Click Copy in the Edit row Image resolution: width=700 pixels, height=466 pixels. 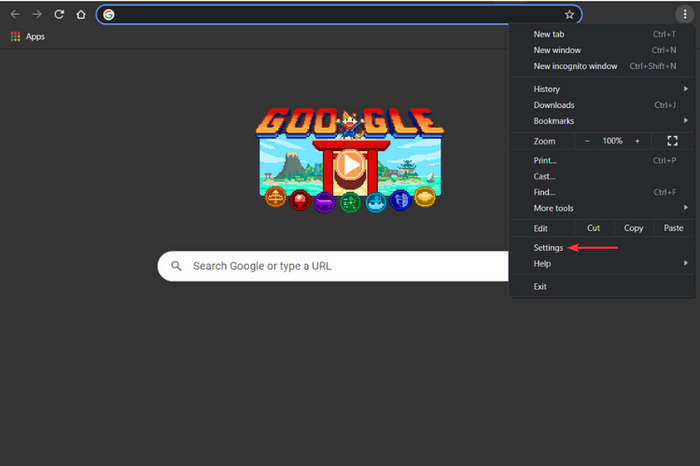tap(633, 228)
